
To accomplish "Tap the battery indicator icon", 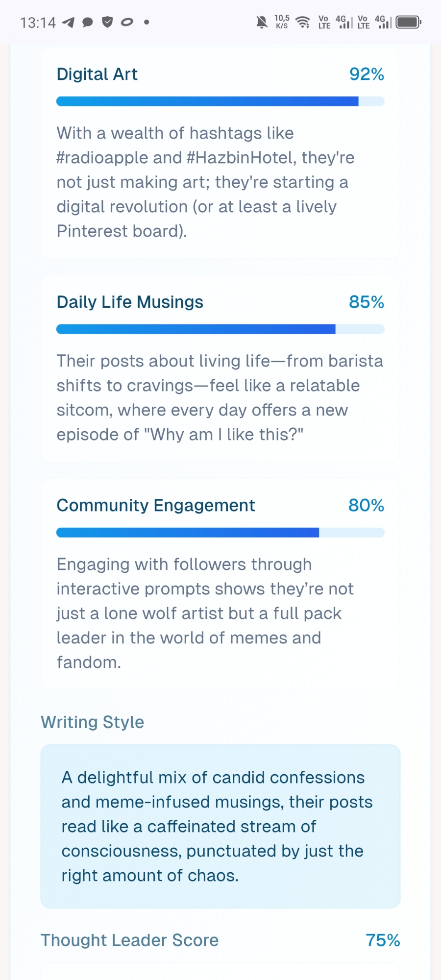I will pyautogui.click(x=408, y=22).
